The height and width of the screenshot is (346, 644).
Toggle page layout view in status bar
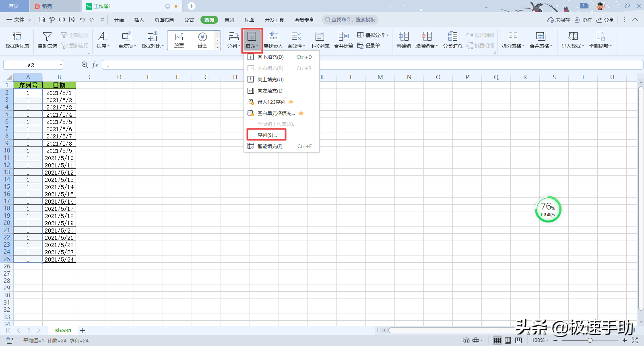508,340
